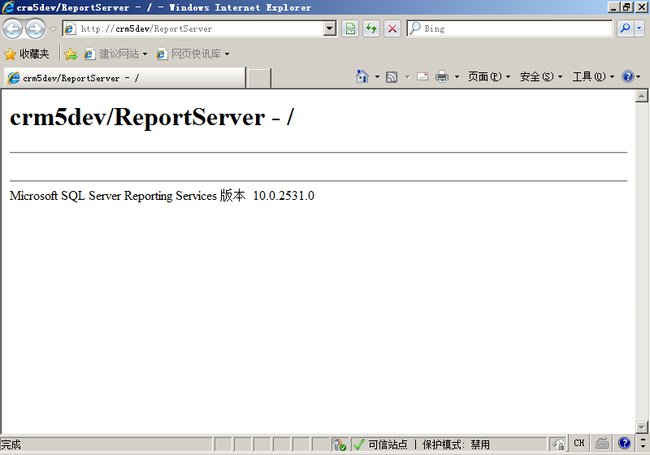Open the 收藏夹 favorites button
This screenshot has width=650, height=455.
tap(27, 54)
